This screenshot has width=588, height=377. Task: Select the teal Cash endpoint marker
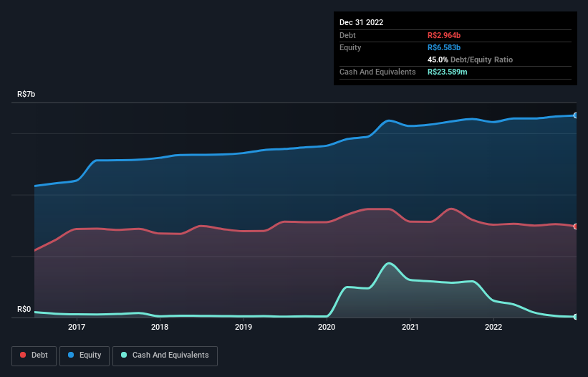pyautogui.click(x=576, y=317)
